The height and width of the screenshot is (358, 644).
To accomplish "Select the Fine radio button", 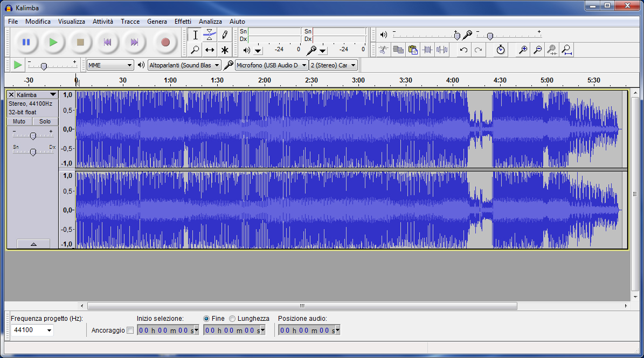I will 206,319.
